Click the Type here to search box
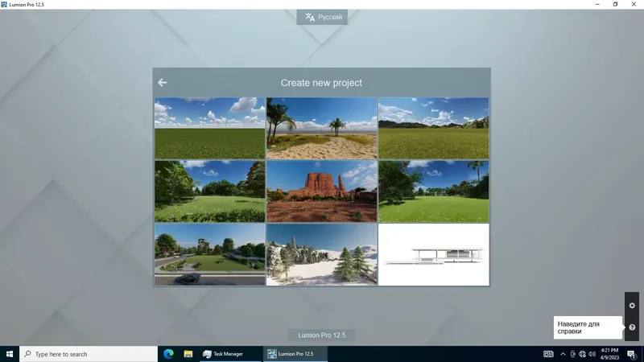 [x=89, y=354]
